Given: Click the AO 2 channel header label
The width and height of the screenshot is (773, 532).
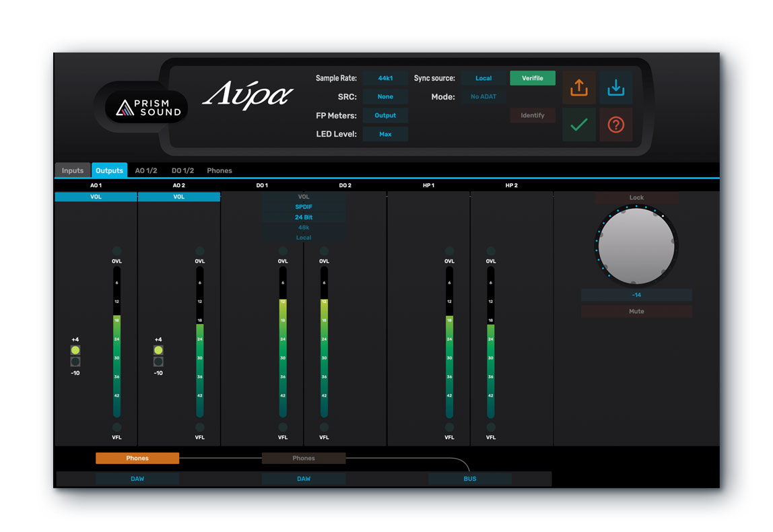Looking at the screenshot, I should (x=179, y=185).
